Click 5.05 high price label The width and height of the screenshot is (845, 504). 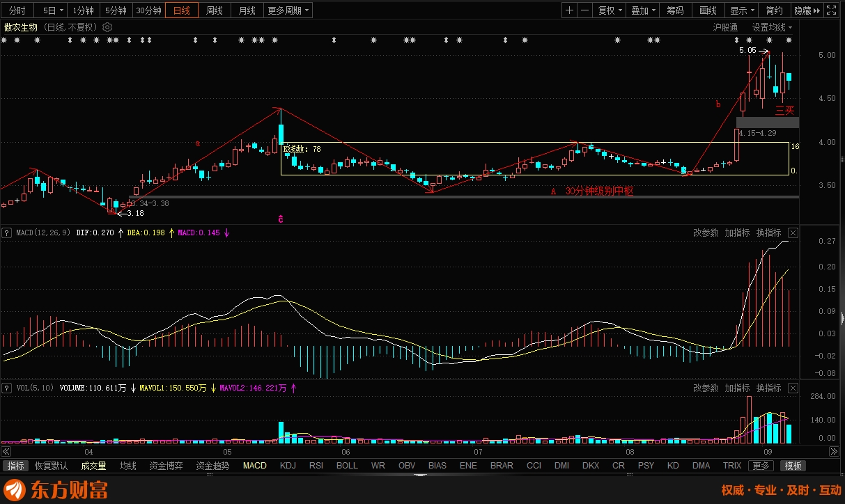coord(747,50)
